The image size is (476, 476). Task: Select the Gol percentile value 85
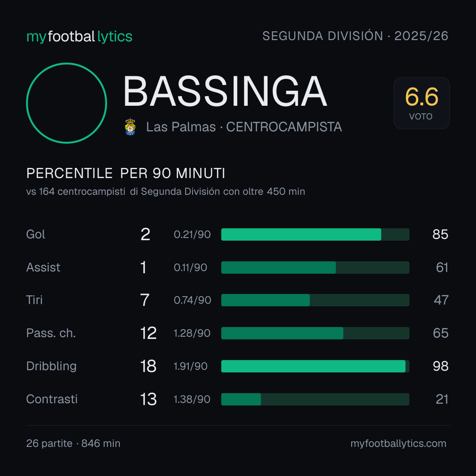(440, 234)
